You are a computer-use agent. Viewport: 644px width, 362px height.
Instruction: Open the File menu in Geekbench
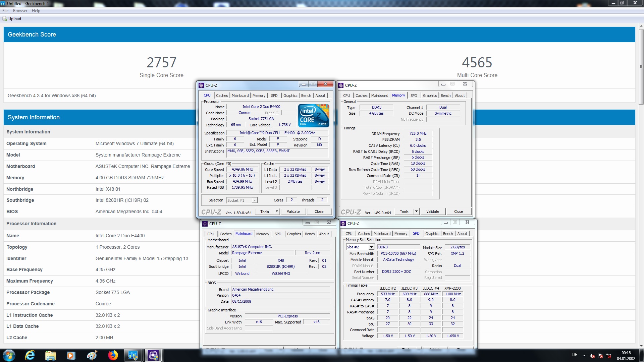point(5,11)
